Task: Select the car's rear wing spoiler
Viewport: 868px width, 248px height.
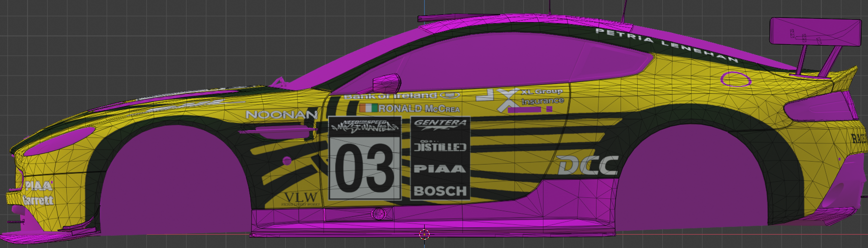Action: tap(815, 32)
